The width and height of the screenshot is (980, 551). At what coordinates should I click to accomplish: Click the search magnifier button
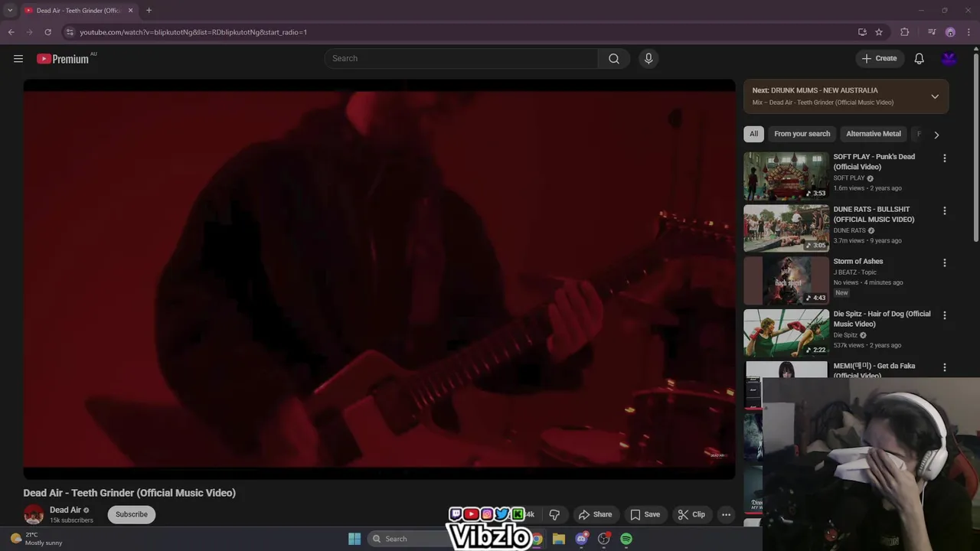click(614, 59)
